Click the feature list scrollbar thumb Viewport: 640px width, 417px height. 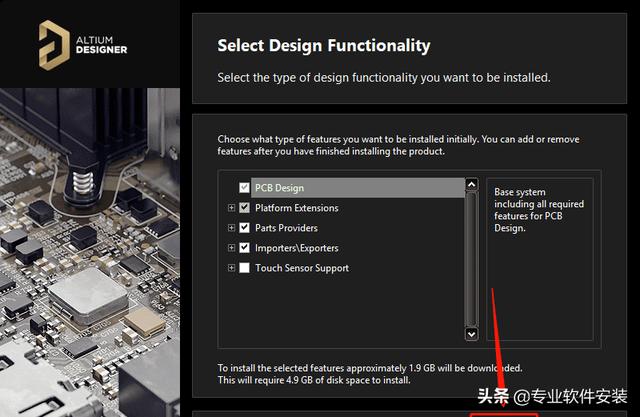point(471,259)
